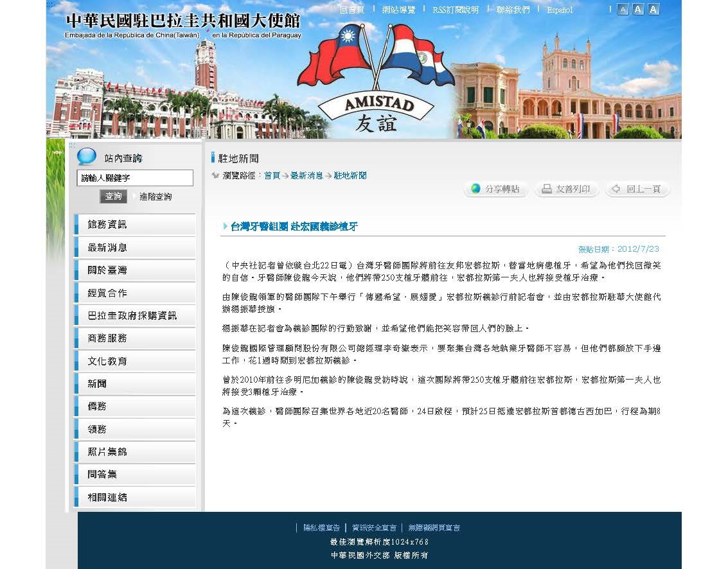Viewport: 728px width, 569px height.
Task: Open the 僑務 menu item
Action: [x=135, y=407]
